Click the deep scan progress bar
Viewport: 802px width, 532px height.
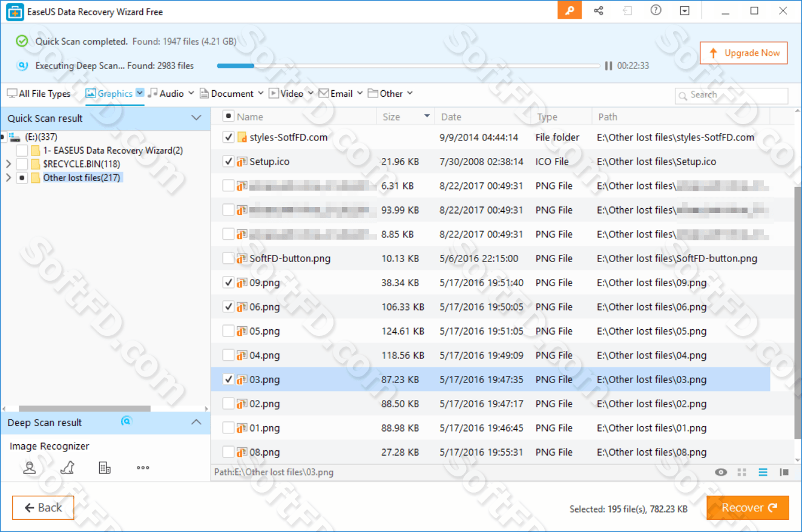pyautogui.click(x=408, y=65)
